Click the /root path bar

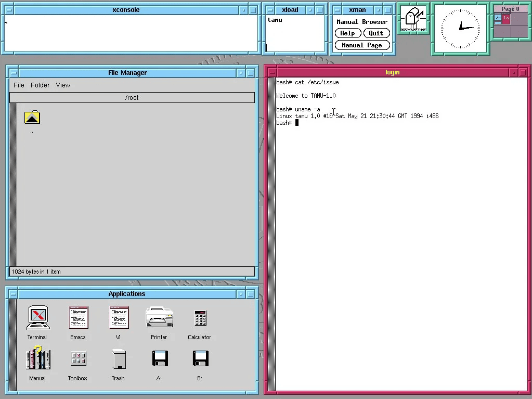132,98
